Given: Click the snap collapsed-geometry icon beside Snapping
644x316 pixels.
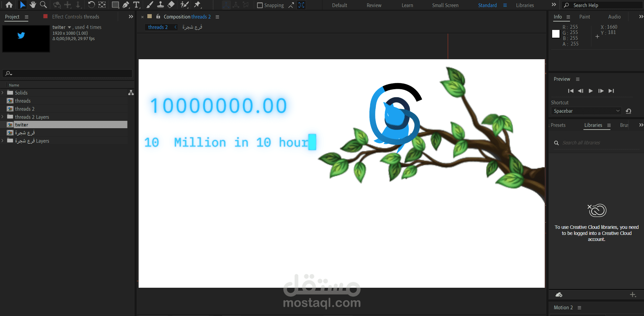Looking at the screenshot, I should point(291,5).
